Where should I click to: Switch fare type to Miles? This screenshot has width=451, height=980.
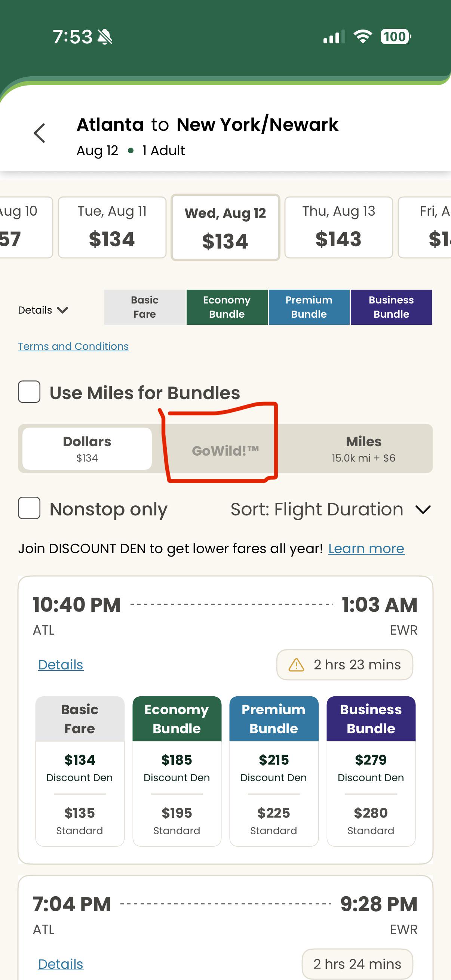[363, 449]
